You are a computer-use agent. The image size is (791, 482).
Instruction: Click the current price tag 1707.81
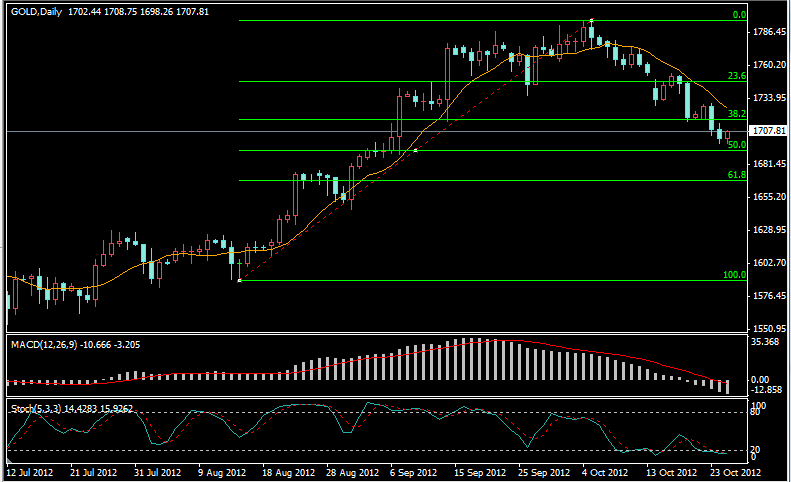click(768, 131)
